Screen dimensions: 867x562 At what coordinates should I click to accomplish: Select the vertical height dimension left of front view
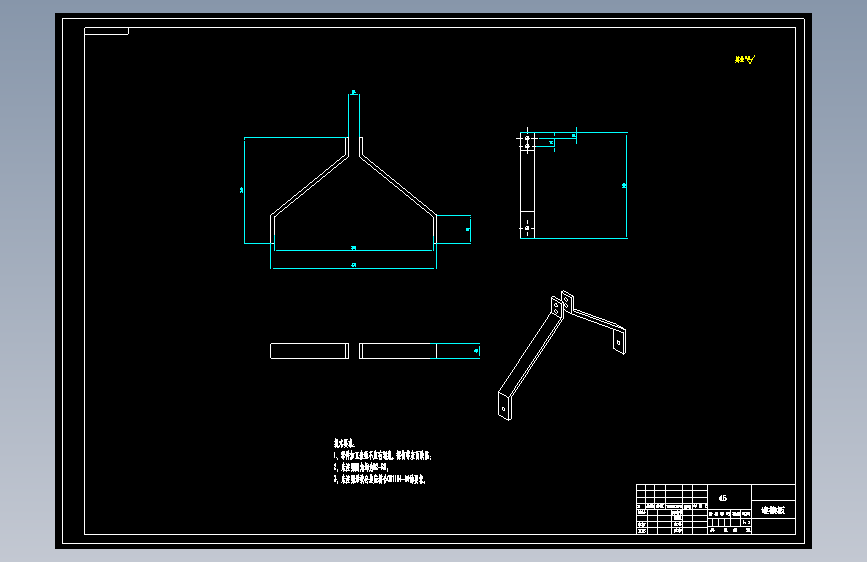pos(242,190)
